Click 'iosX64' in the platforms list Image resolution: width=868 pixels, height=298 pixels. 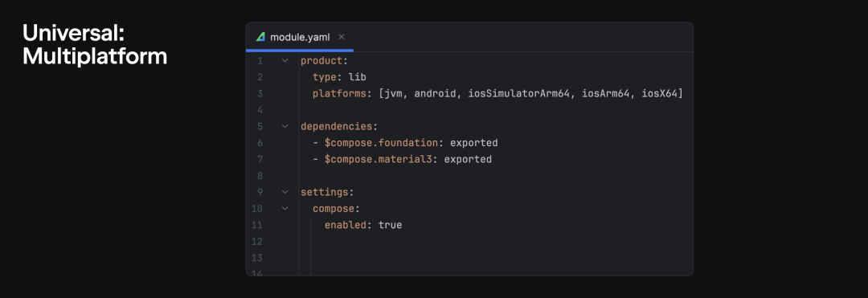(659, 94)
